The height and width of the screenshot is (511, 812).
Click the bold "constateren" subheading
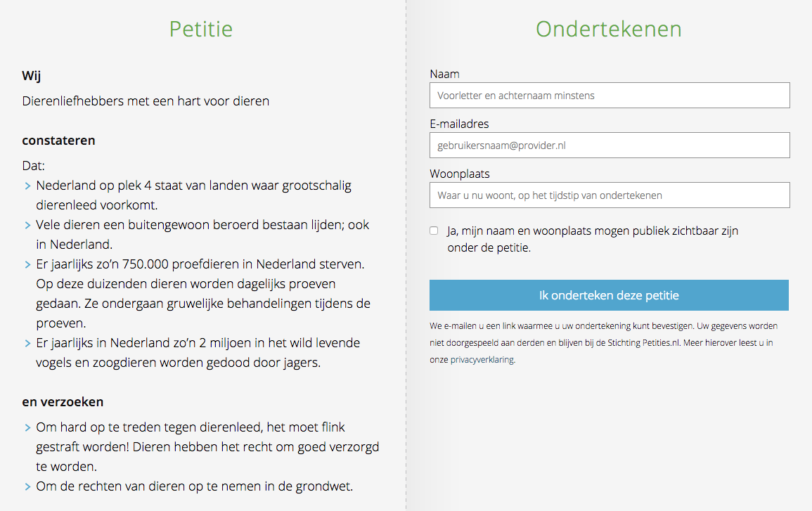tap(58, 141)
